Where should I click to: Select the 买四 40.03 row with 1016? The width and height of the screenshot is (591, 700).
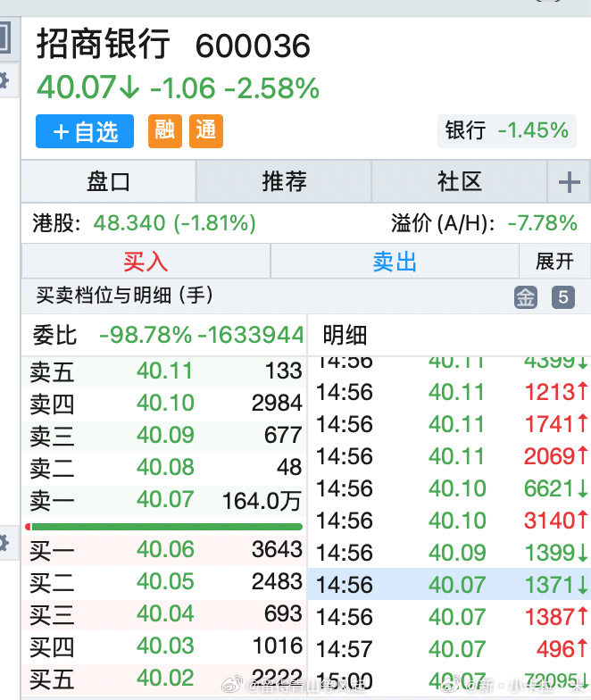(x=164, y=646)
